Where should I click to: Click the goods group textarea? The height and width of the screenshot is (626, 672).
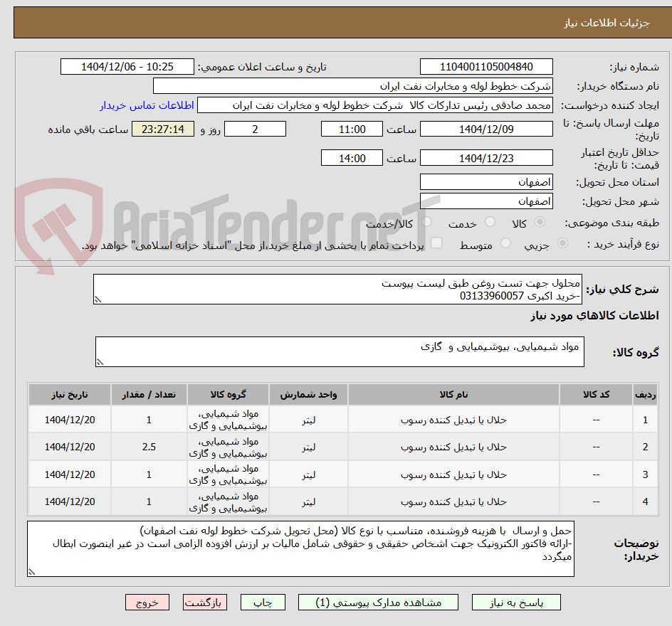340,351
